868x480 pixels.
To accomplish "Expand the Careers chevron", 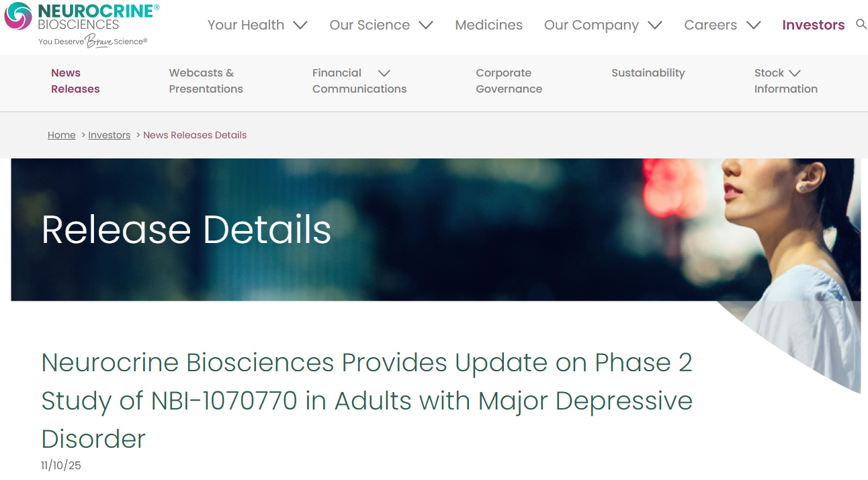I will pyautogui.click(x=754, y=26).
